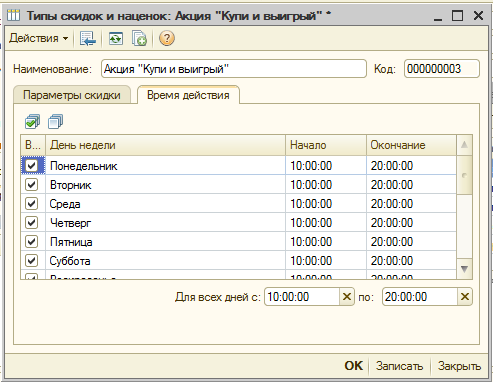Disable the Суббота checkbox
493x382 pixels.
click(32, 260)
